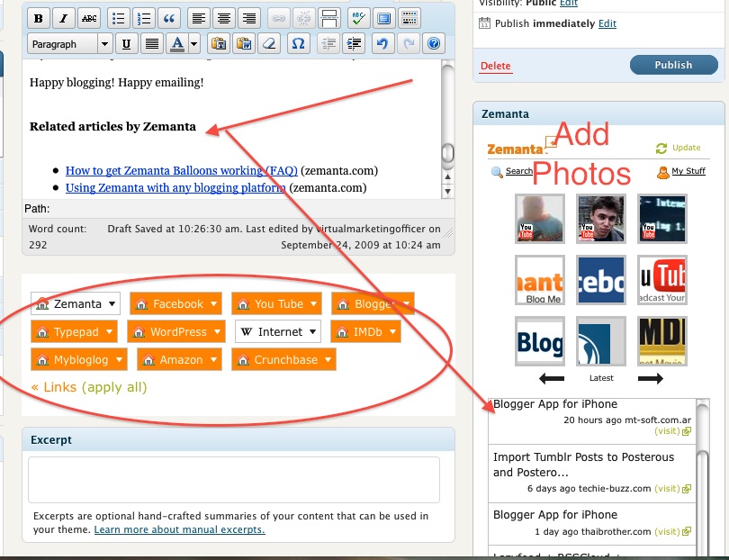Screen dimensions: 729x560
Task: Open Zemanta My Stuff link
Action: (681, 171)
